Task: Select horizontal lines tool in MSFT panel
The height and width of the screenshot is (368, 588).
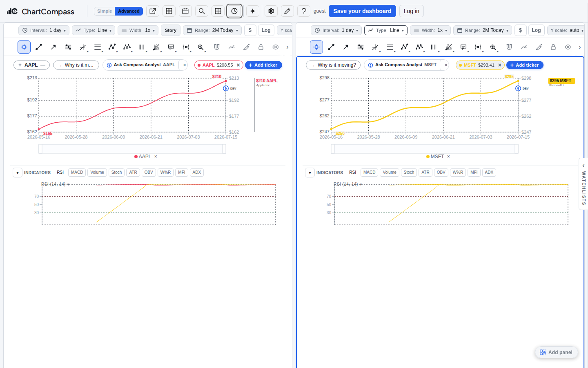Action: (390, 47)
